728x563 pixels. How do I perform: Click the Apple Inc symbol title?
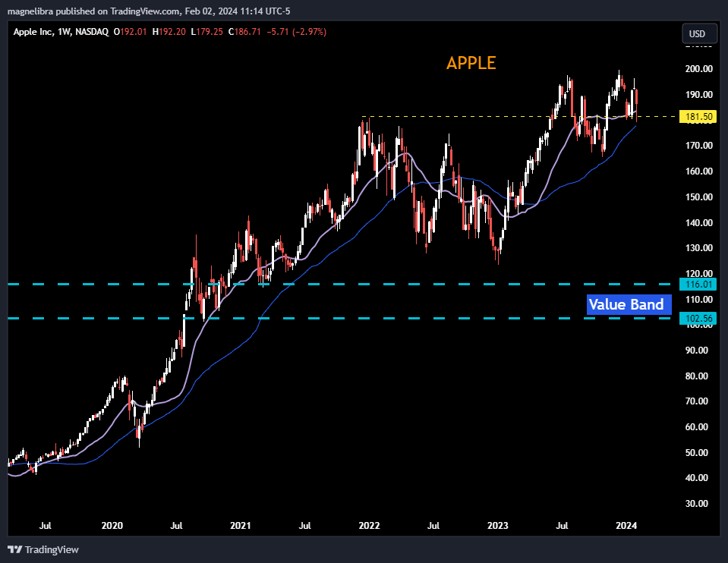point(33,32)
